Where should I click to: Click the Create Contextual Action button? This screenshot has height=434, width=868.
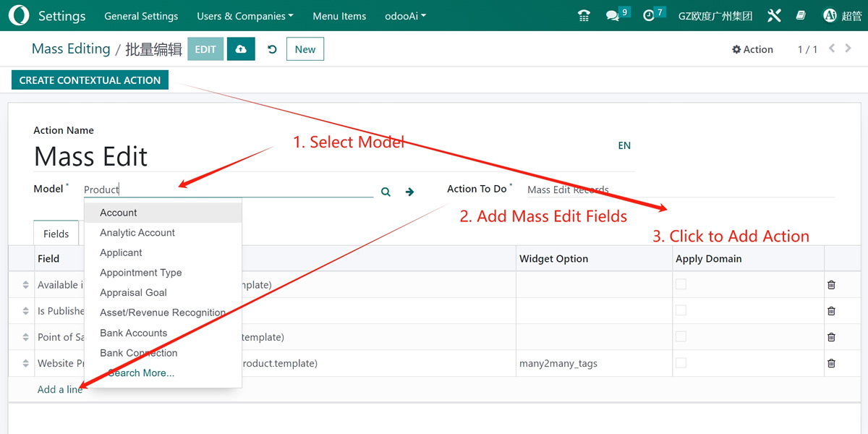click(x=90, y=80)
